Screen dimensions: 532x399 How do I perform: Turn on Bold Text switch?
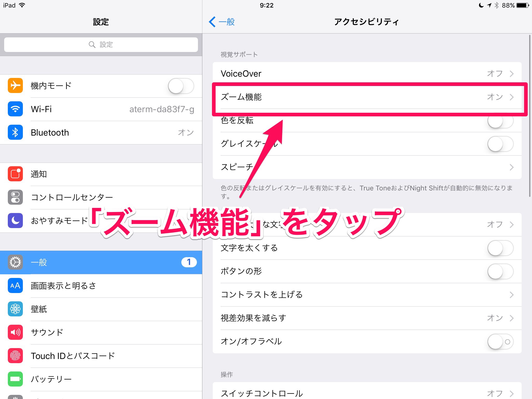pos(500,248)
